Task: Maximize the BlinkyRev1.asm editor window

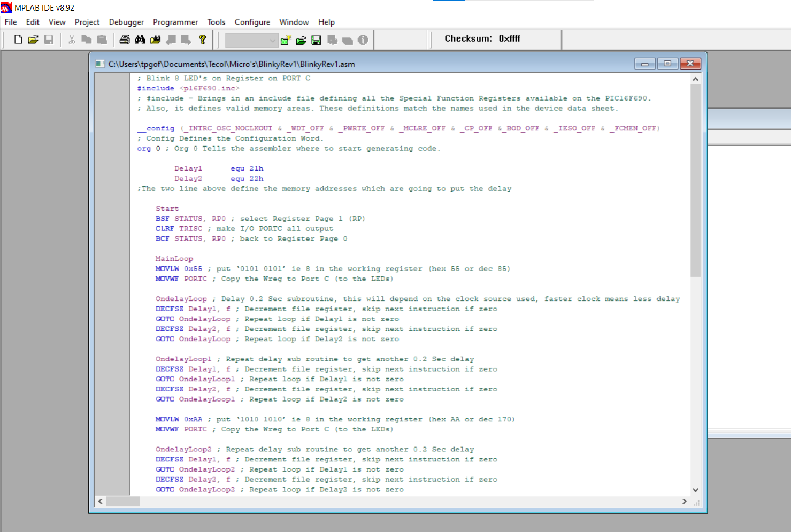Action: pyautogui.click(x=667, y=64)
